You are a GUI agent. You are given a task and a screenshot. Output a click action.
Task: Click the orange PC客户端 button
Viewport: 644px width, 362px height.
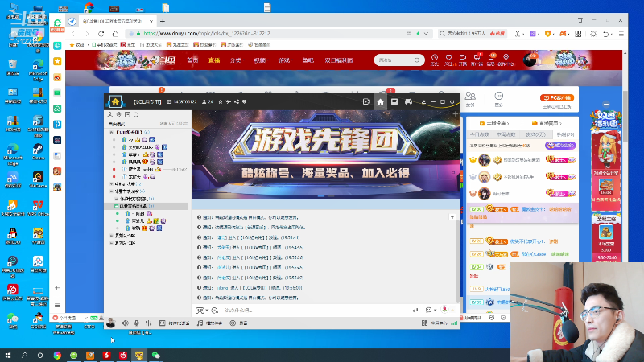point(556,97)
